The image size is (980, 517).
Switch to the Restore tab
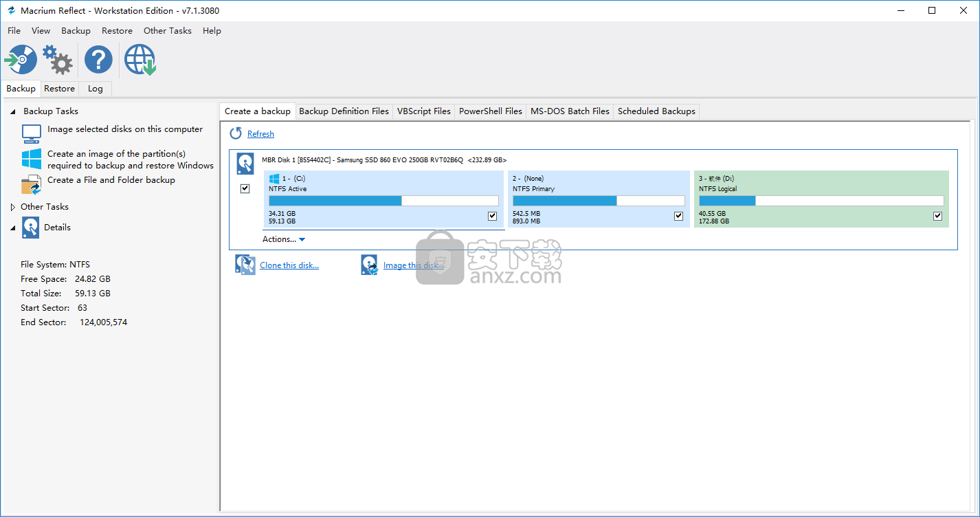[59, 89]
